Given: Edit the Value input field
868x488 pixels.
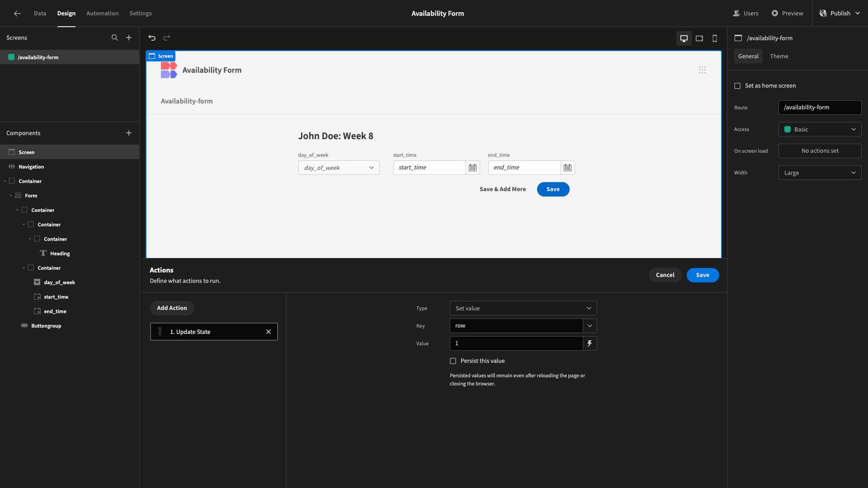Looking at the screenshot, I should coord(516,343).
